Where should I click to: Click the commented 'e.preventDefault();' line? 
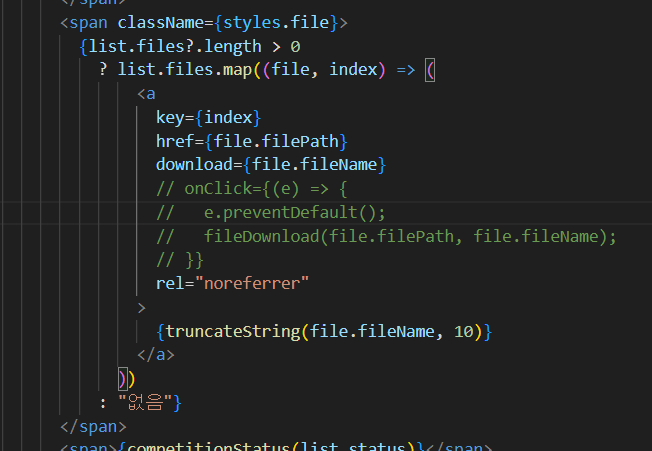(295, 213)
